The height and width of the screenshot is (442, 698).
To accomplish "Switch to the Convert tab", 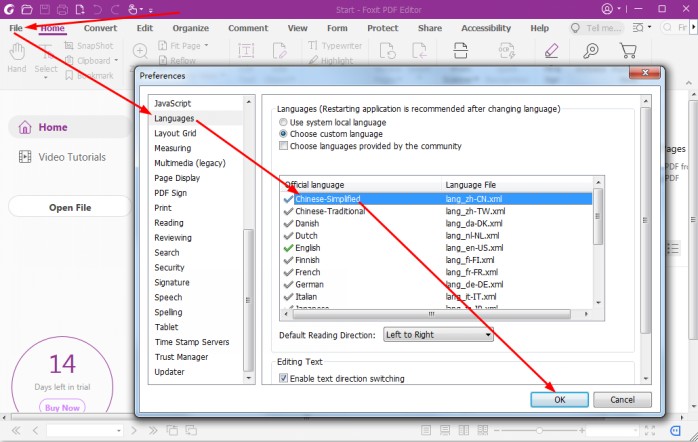I will (100, 28).
